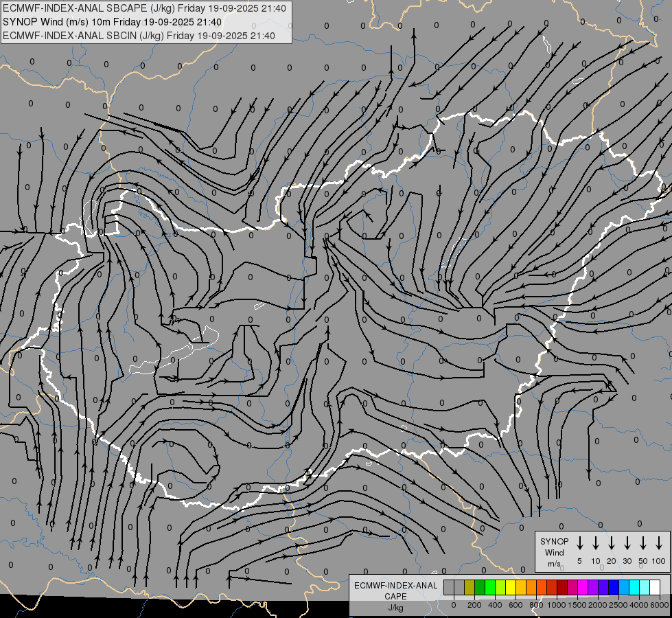Pick the pure blue swatch left of 2500
The image size is (672, 618).
click(613, 587)
